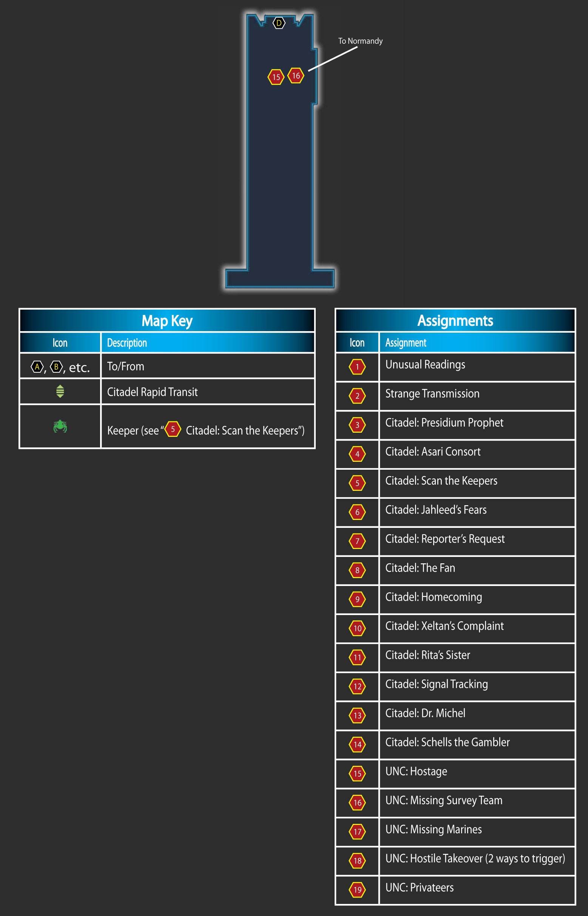This screenshot has height=916, width=588.
Task: Click the D exit marker on the map
Action: (x=279, y=23)
